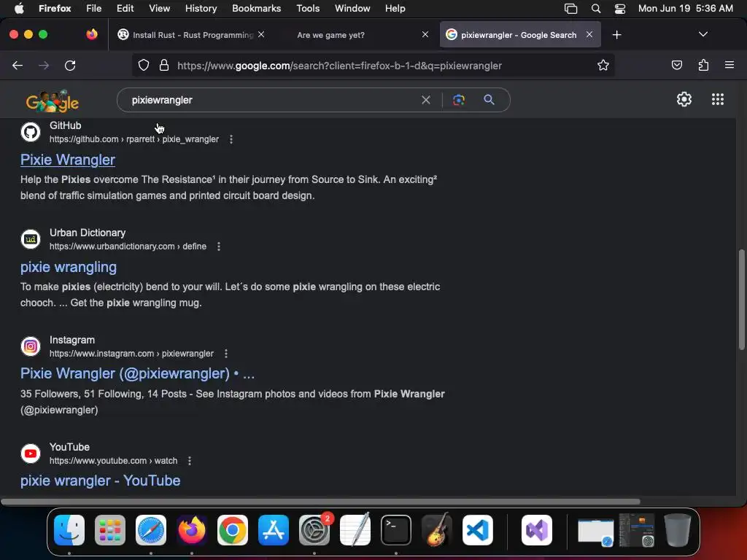Open a new Firefox tab
This screenshot has height=560, width=747.
click(x=617, y=35)
